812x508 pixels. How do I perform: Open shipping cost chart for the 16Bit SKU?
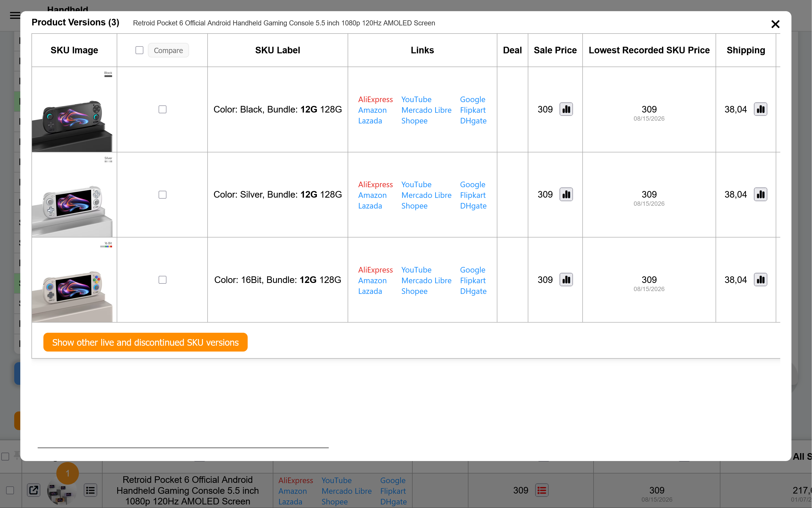point(760,280)
